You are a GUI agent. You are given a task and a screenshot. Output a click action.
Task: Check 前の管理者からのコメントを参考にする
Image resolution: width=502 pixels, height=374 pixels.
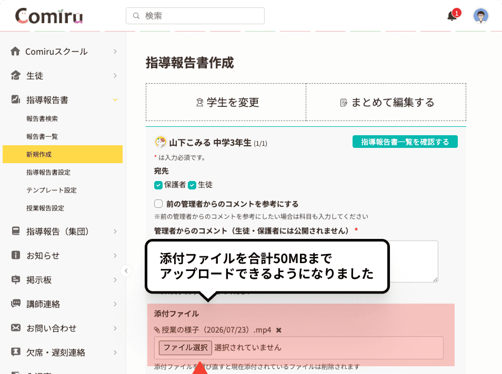(158, 204)
